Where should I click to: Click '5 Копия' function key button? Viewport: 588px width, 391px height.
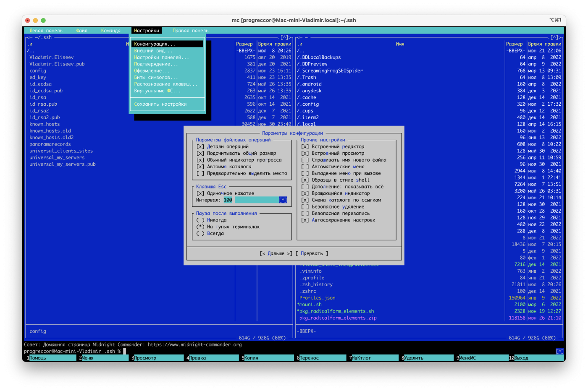coord(267,358)
